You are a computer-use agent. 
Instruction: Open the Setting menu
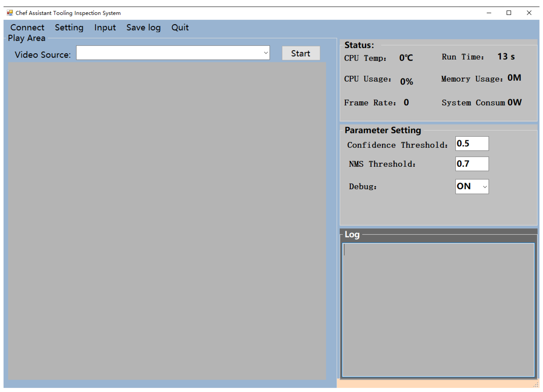coord(69,28)
